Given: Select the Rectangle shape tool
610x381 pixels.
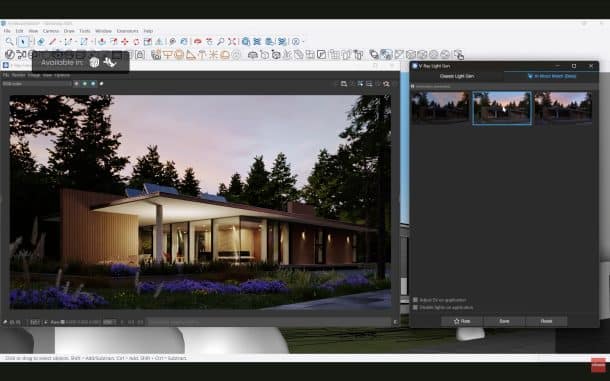Looking at the screenshot, I should tap(84, 41).
